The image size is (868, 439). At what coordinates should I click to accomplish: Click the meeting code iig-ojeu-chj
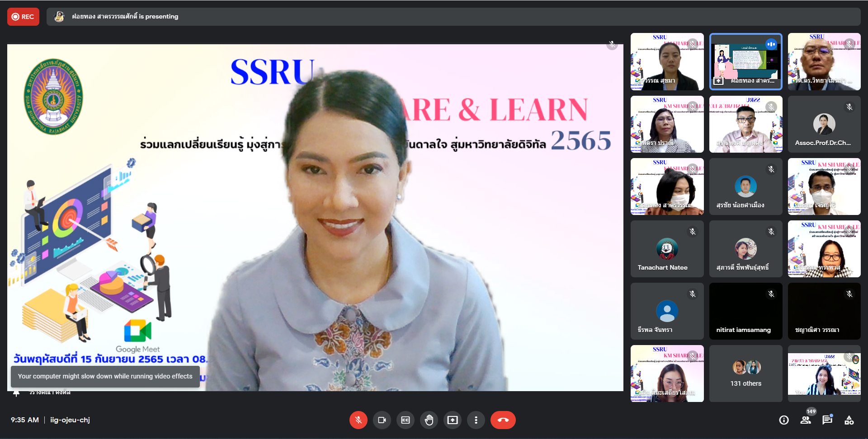point(70,420)
